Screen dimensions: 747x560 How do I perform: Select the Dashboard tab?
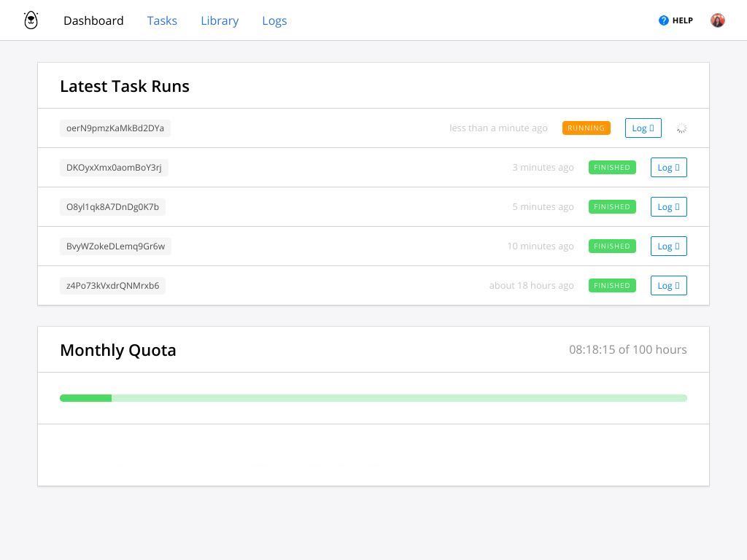[93, 20]
